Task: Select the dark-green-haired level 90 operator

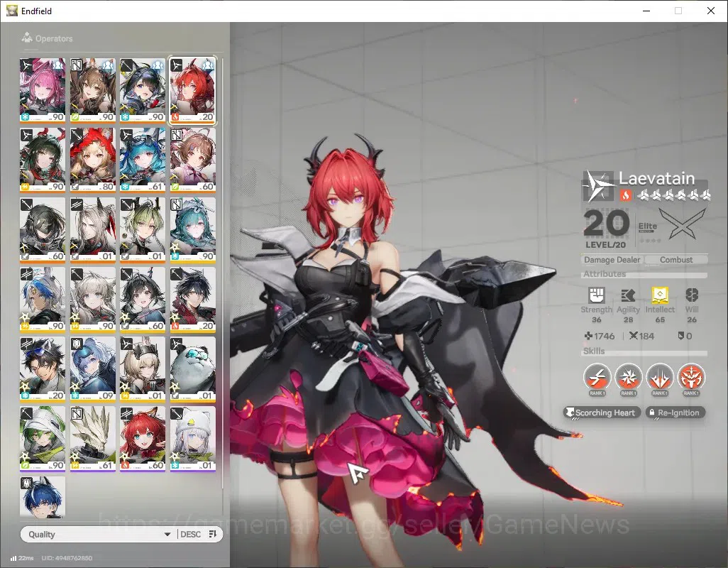Action: (x=43, y=160)
